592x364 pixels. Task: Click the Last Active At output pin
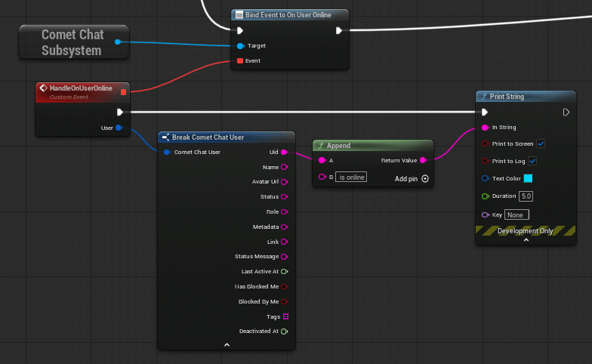pyautogui.click(x=284, y=272)
